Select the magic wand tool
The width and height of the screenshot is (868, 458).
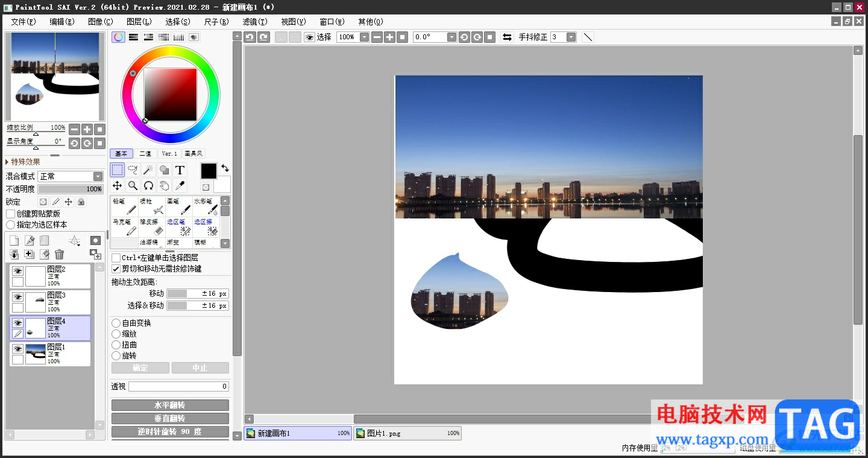click(148, 170)
